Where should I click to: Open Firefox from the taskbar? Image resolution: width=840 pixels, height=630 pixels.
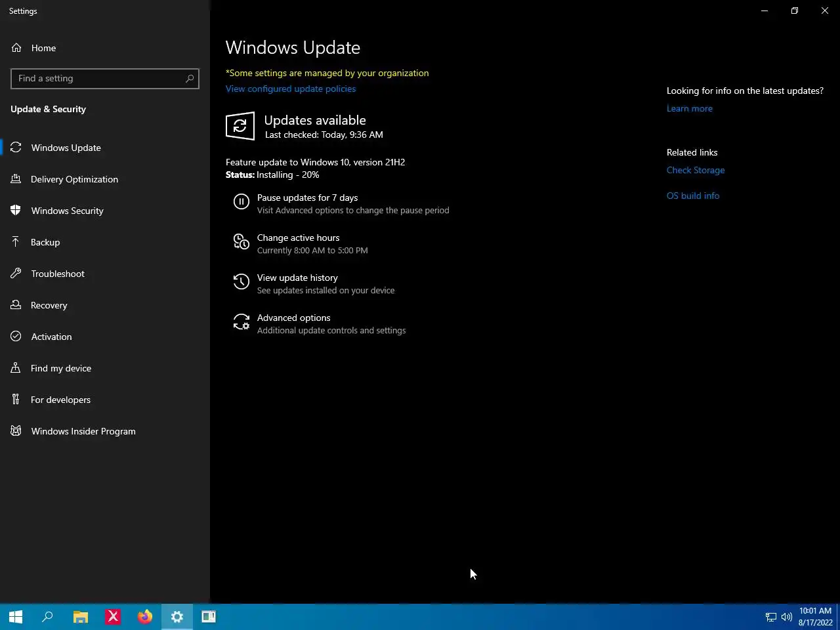coord(145,617)
